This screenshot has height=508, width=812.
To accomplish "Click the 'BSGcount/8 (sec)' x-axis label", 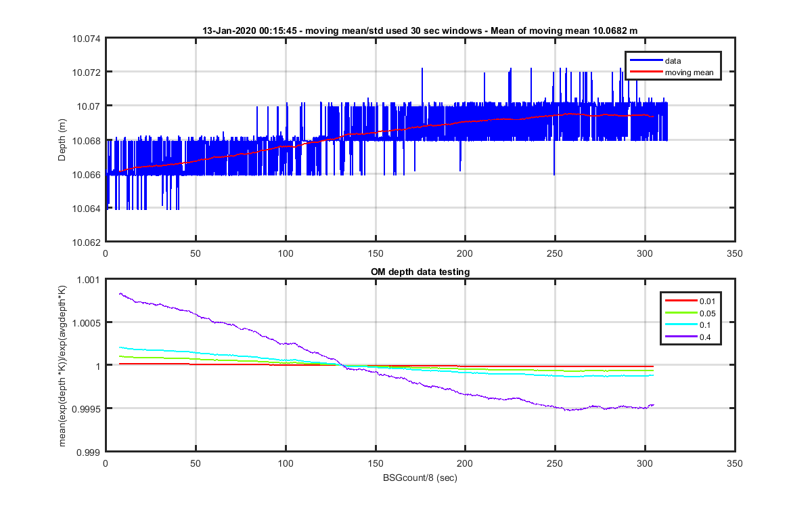I will coord(420,477).
